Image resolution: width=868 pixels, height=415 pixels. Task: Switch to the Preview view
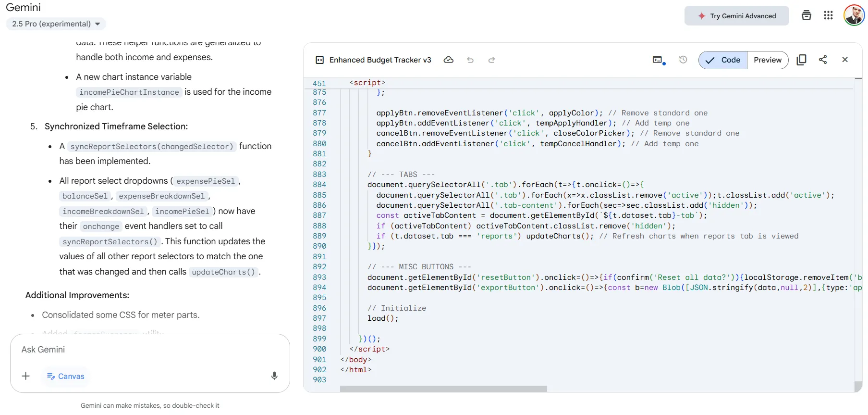(767, 60)
